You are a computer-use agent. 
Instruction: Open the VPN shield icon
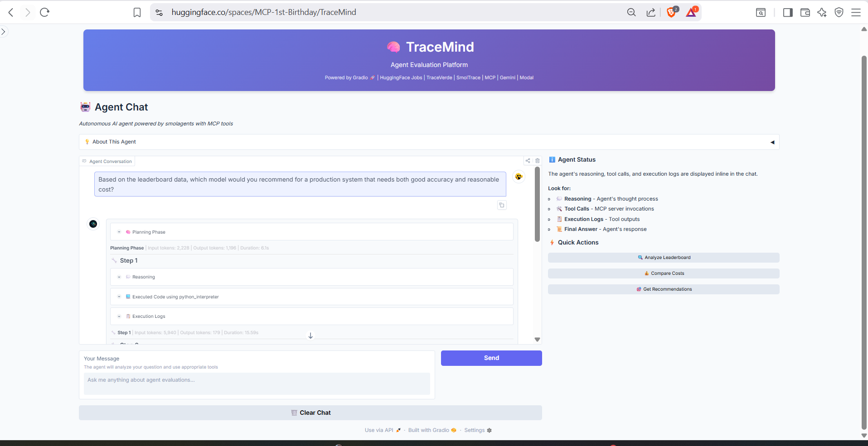[839, 12]
